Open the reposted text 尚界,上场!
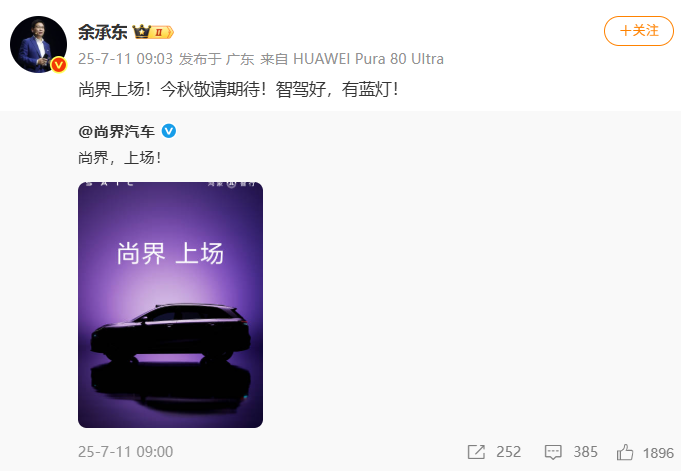Image resolution: width=681 pixels, height=471 pixels. click(x=120, y=157)
